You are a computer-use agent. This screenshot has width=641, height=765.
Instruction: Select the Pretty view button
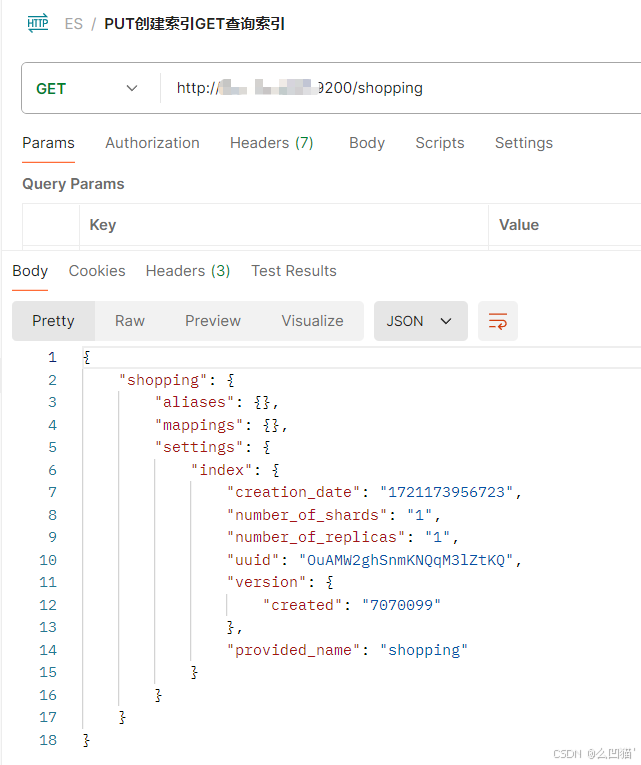pos(53,321)
